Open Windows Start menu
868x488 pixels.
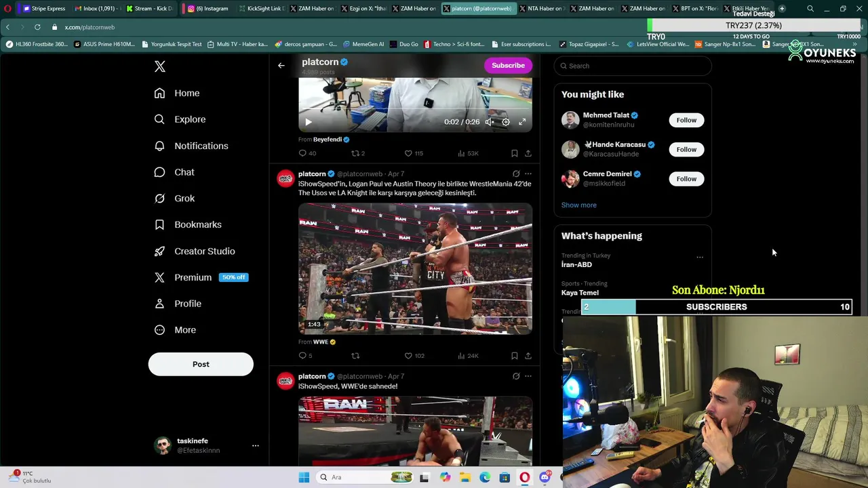coord(304,477)
